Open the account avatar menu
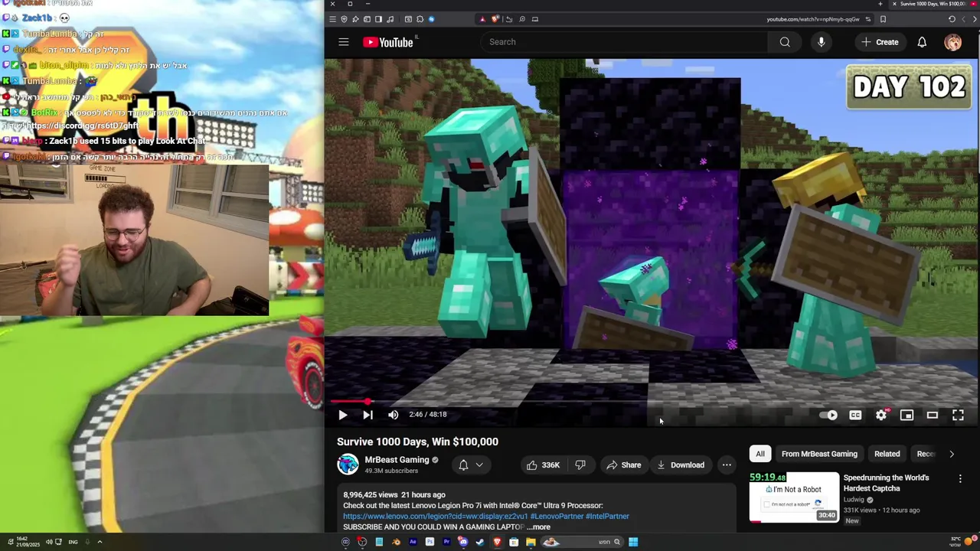This screenshot has height=551, width=980. point(953,42)
